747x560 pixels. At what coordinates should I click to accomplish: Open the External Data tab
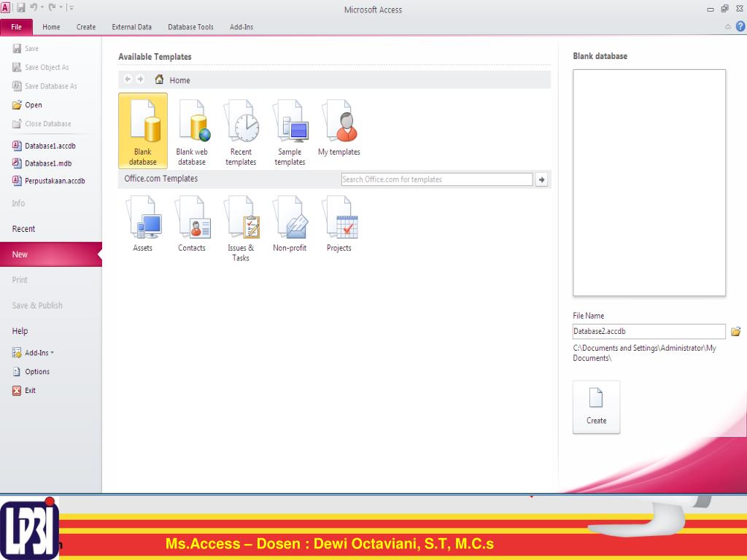(131, 27)
